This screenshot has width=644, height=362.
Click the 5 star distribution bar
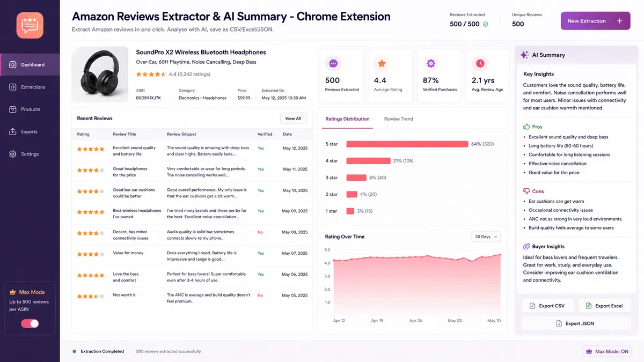[x=407, y=144]
